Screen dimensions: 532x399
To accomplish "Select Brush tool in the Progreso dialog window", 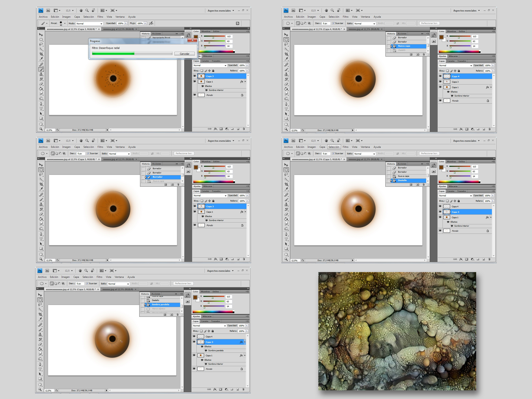I will click(41, 70).
